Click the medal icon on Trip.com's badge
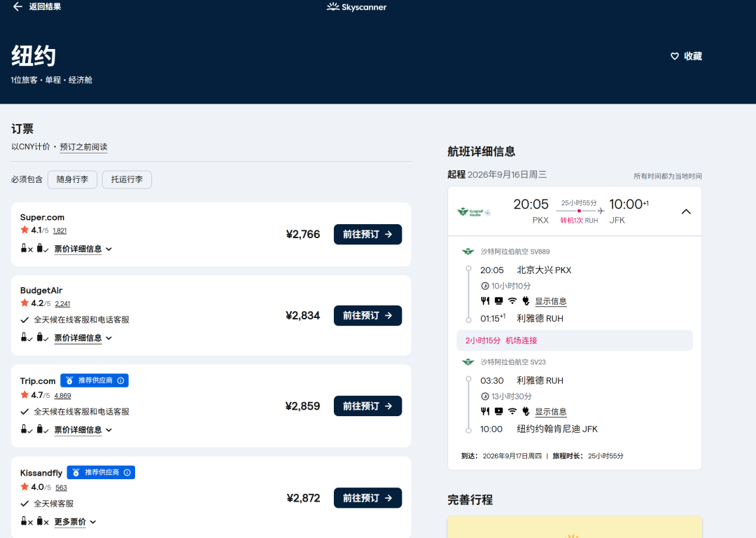Viewport: 756px width, 538px height. tap(69, 380)
